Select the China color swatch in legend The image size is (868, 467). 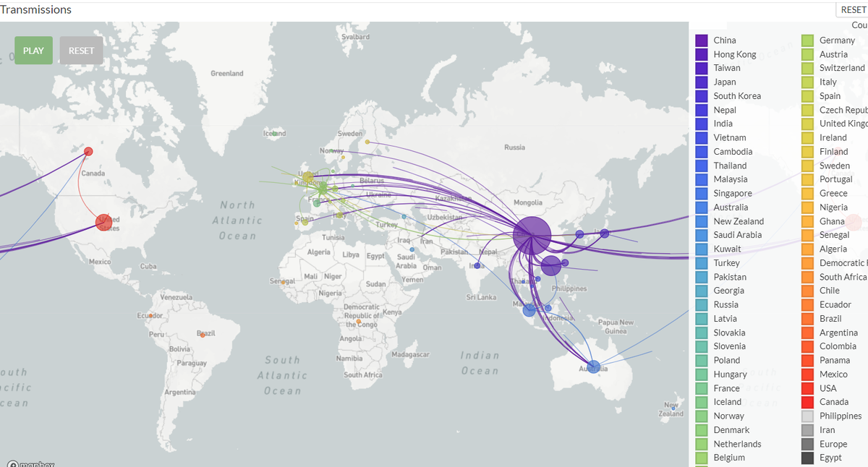(x=701, y=40)
